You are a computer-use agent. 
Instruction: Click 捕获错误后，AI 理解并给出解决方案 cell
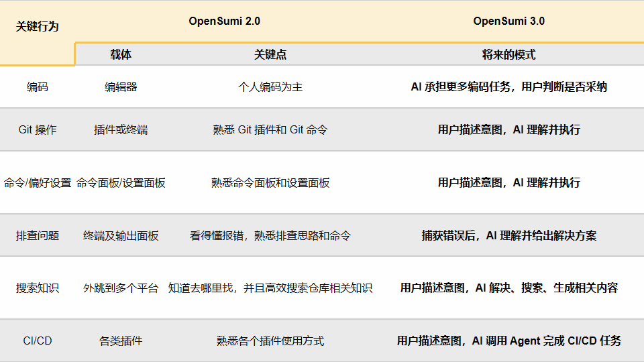coord(509,235)
